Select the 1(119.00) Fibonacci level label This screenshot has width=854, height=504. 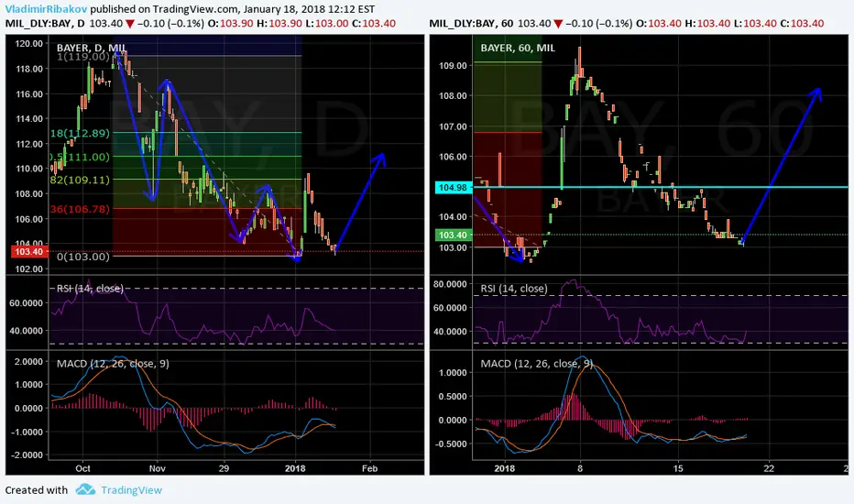pyautogui.click(x=82, y=57)
